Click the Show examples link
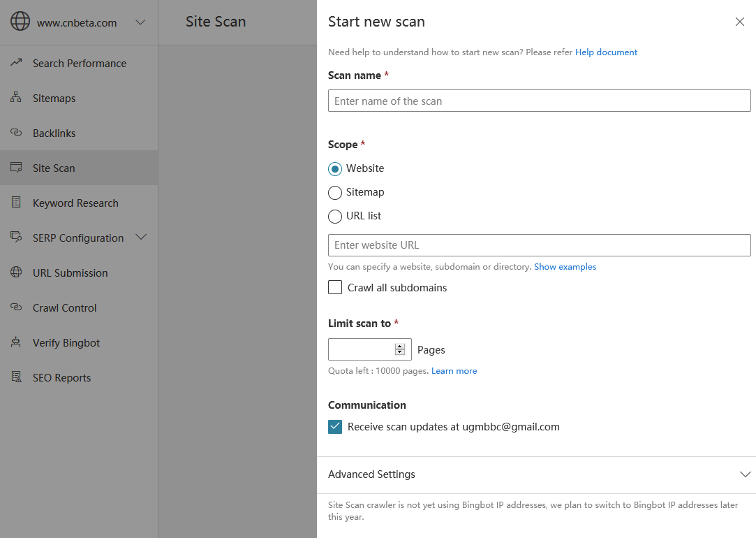756x538 pixels. 565,267
